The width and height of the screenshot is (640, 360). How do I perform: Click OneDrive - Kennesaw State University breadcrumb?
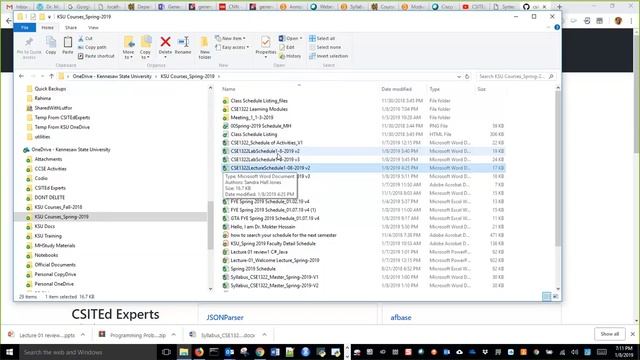(x=112, y=76)
